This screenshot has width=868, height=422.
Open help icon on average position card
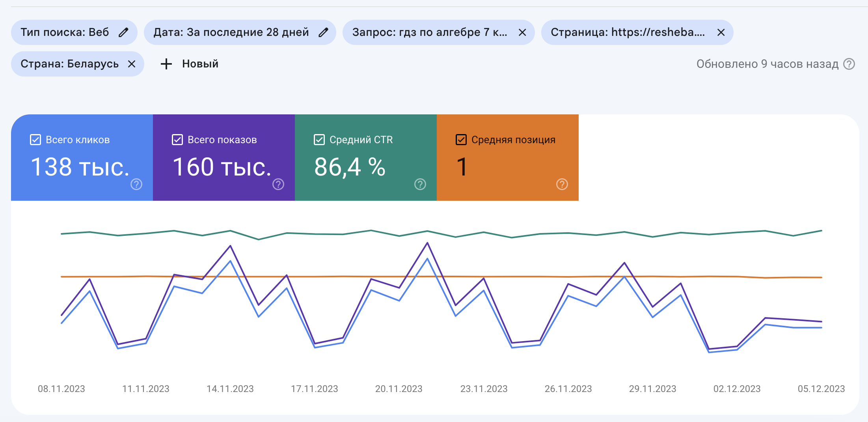562,184
